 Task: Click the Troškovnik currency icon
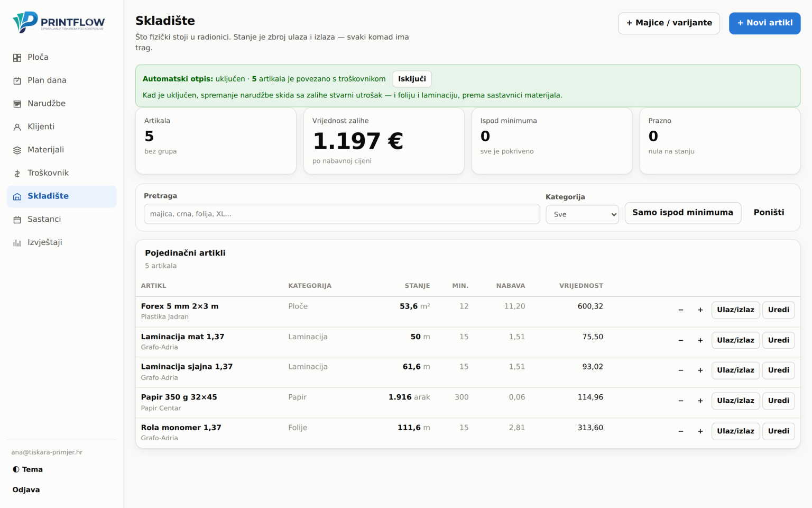tap(17, 174)
